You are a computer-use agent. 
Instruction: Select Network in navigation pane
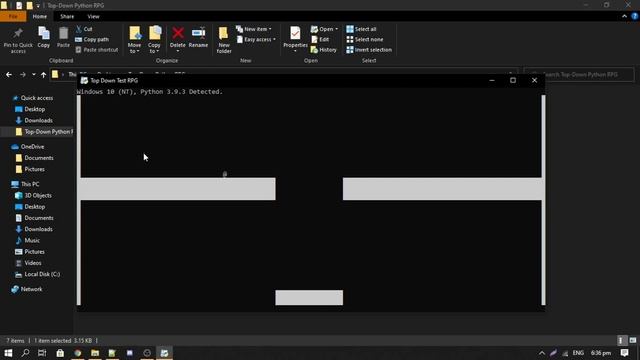27,289
